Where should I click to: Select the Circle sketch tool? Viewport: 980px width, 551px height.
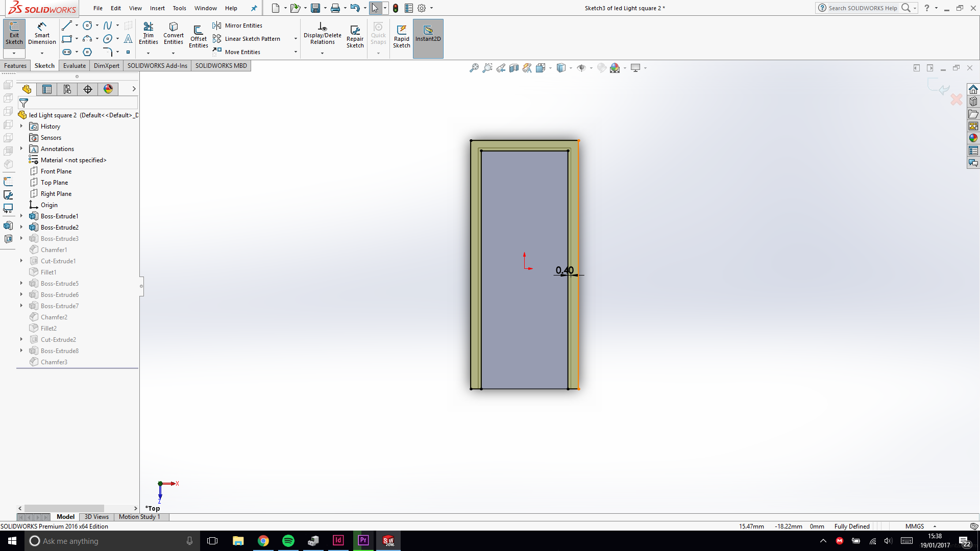pyautogui.click(x=88, y=26)
